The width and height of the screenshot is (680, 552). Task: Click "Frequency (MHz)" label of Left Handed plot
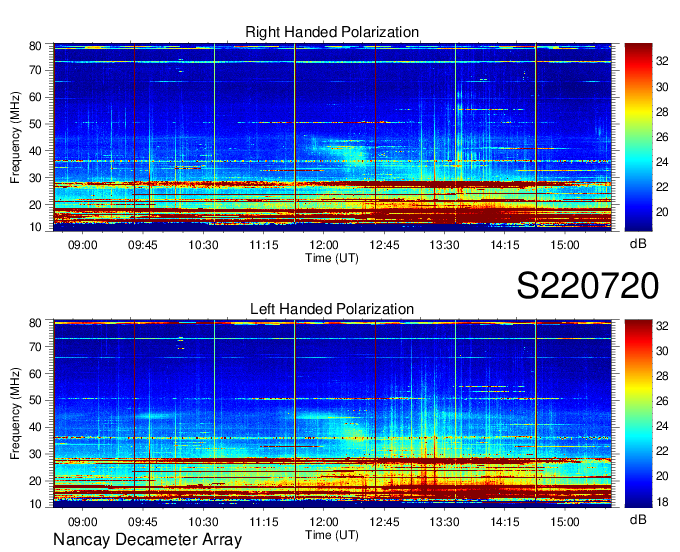15,414
